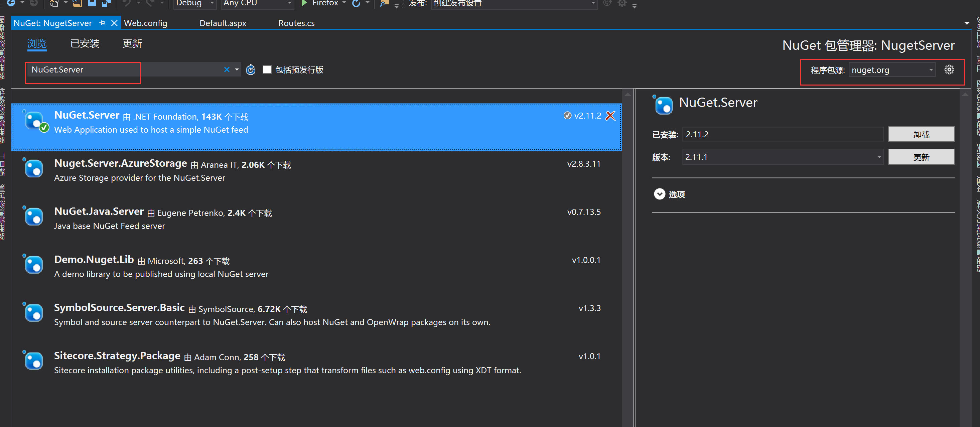Uninstall NuGet.Server via red X icon
980x427 pixels.
coord(610,116)
